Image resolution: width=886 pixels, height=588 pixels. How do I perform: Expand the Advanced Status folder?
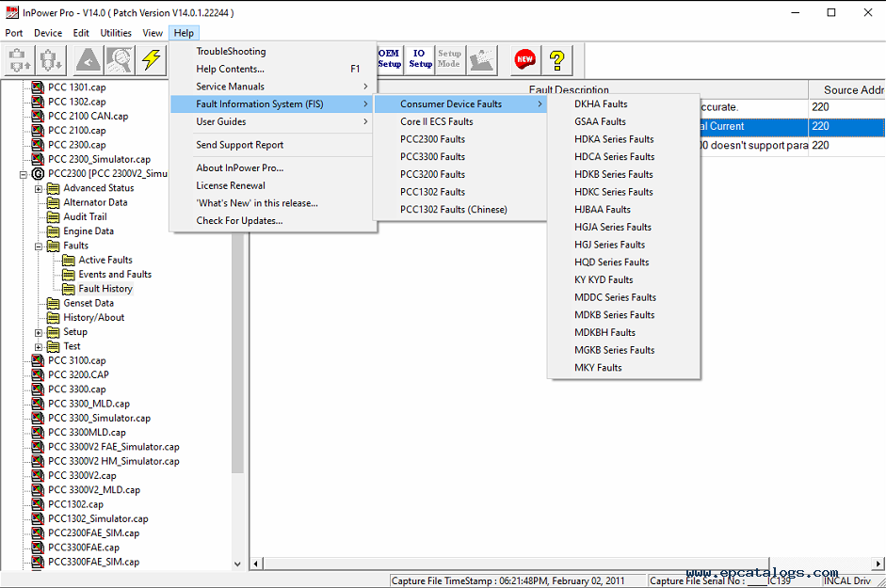point(39,189)
